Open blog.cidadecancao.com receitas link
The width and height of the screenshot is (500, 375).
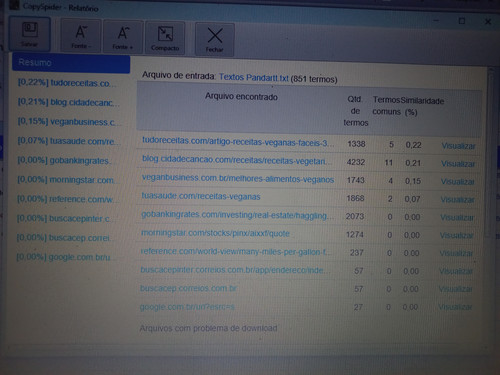[237, 160]
